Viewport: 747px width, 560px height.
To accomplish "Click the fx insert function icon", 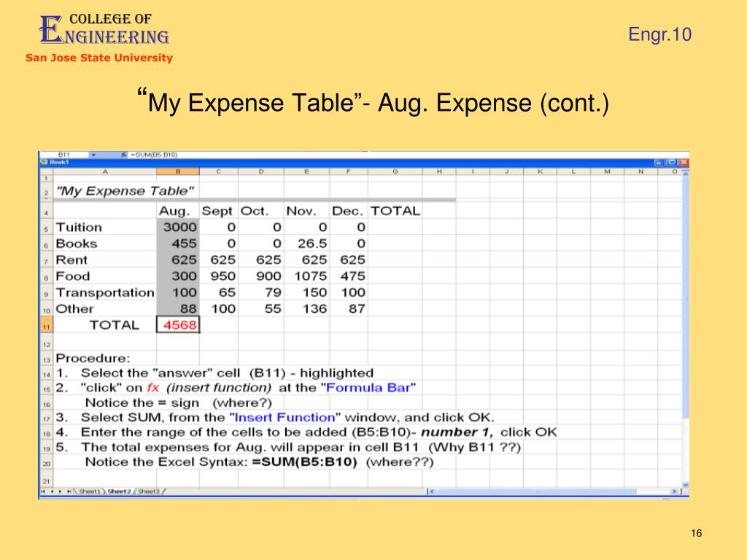I will tap(124, 155).
